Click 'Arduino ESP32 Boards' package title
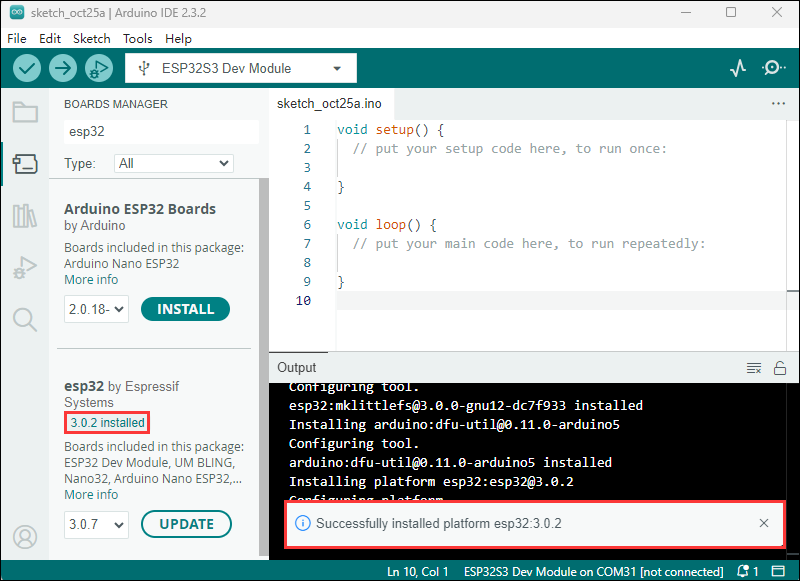 (x=140, y=209)
